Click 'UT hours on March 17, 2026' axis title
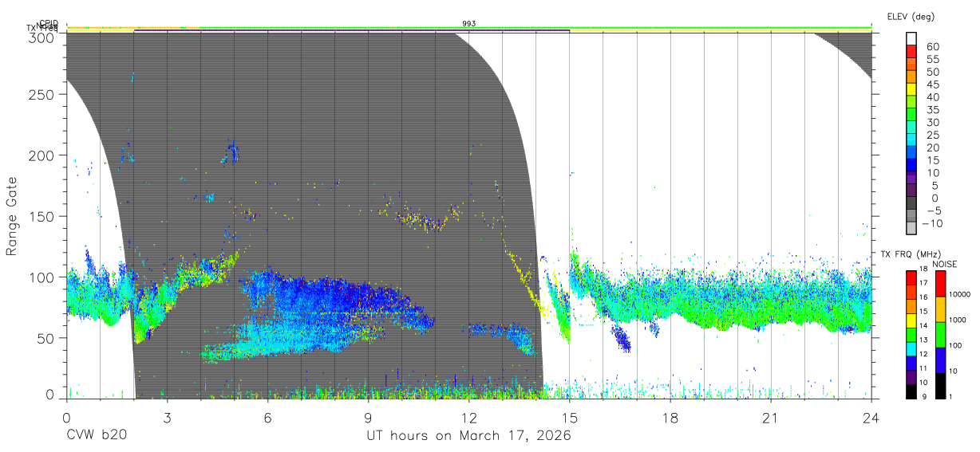Viewport: 980px width, 452px height. [x=468, y=436]
